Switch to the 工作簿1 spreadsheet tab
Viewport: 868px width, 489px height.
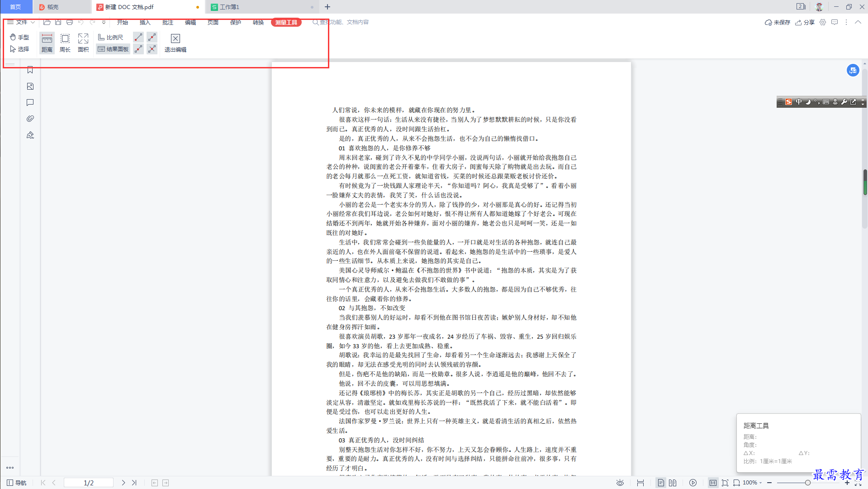tap(261, 7)
